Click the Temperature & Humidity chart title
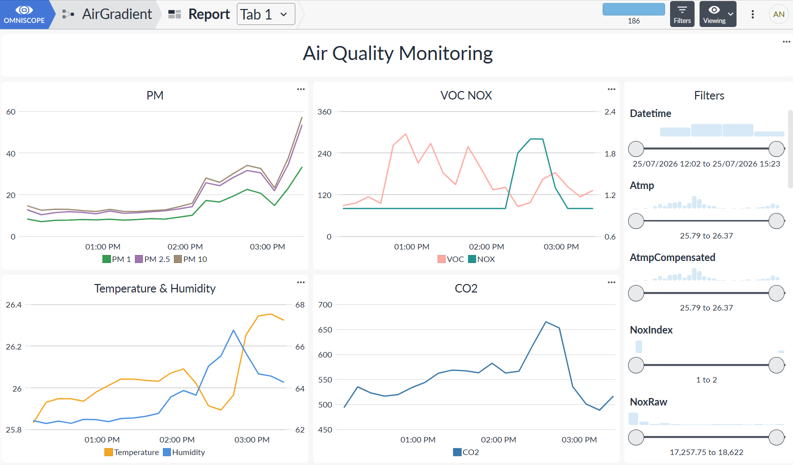 [155, 288]
